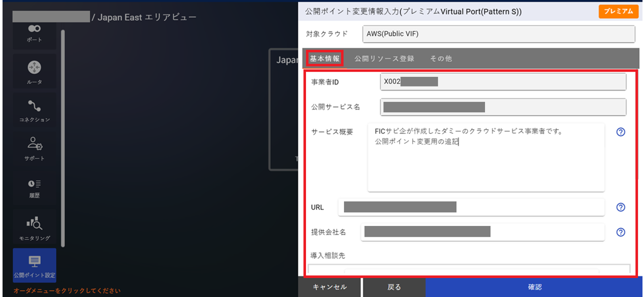Switch to the 基本情報 tab
Screen dimensions: 644x297
point(324,58)
